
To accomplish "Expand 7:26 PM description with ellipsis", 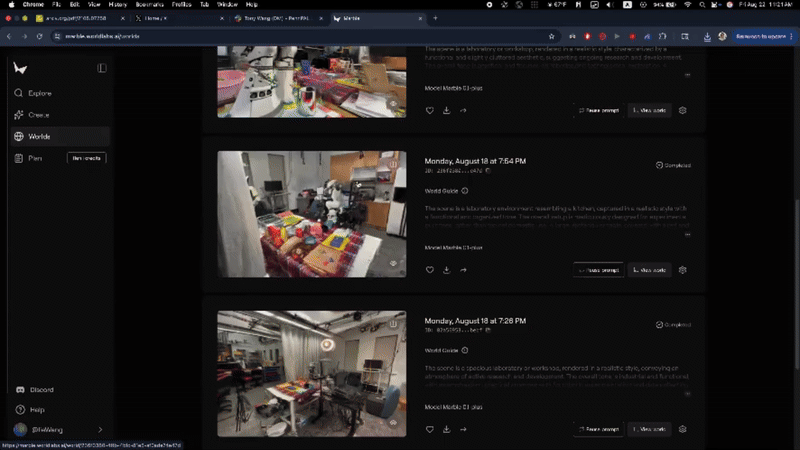I will tap(687, 394).
